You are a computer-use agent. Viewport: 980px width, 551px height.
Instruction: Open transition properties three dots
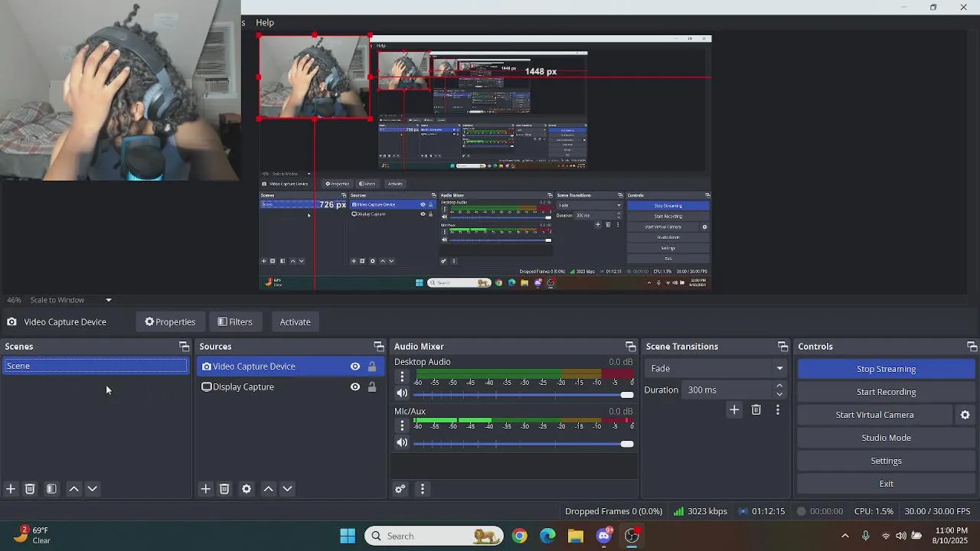(x=778, y=410)
